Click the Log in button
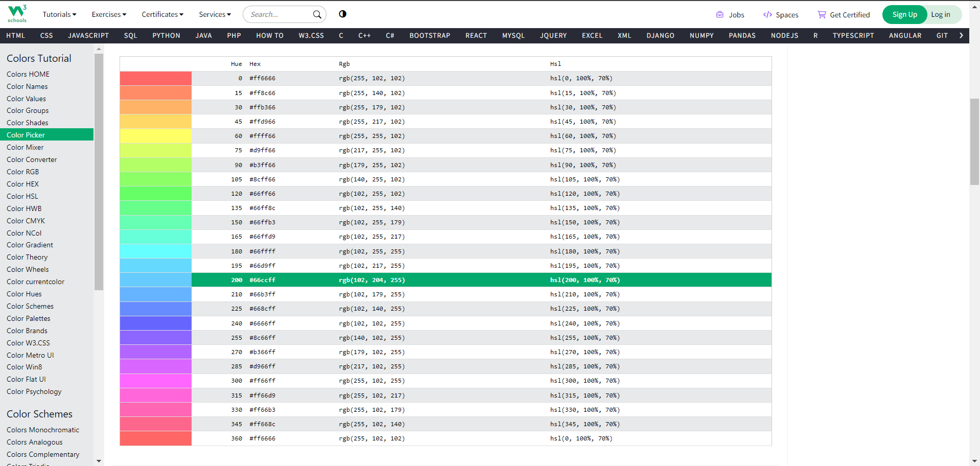This screenshot has width=980, height=466. coord(941,14)
